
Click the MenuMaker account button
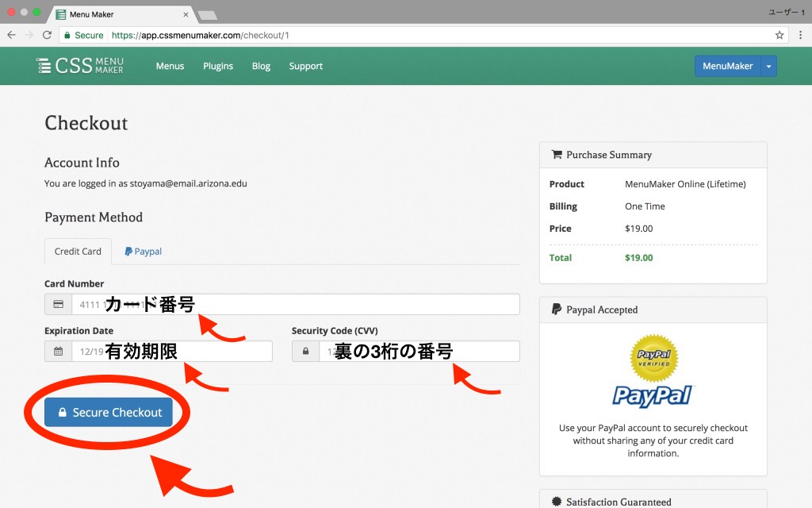tap(728, 67)
